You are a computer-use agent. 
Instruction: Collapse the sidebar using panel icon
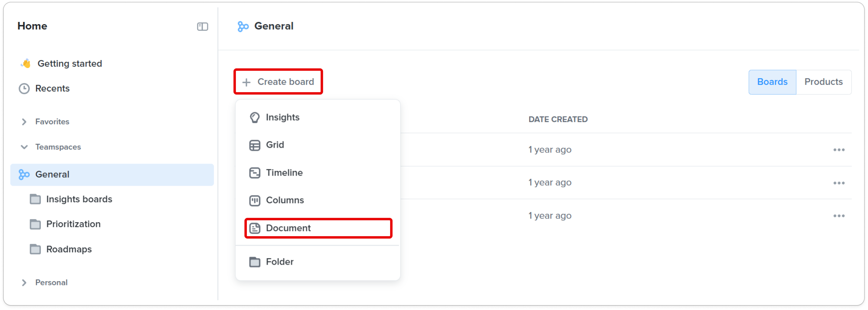click(202, 26)
